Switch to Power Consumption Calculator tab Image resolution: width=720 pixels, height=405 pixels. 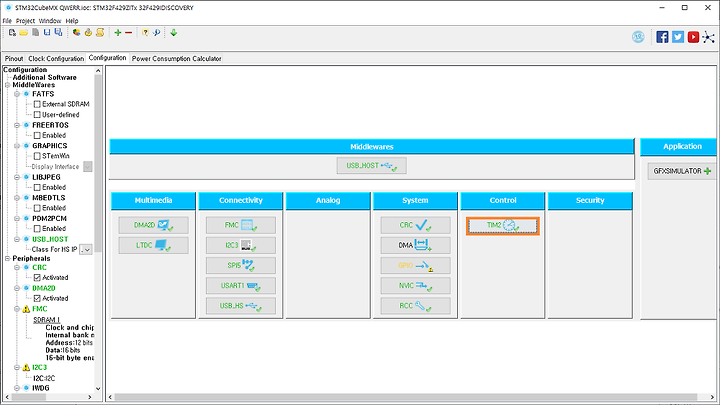click(176, 59)
